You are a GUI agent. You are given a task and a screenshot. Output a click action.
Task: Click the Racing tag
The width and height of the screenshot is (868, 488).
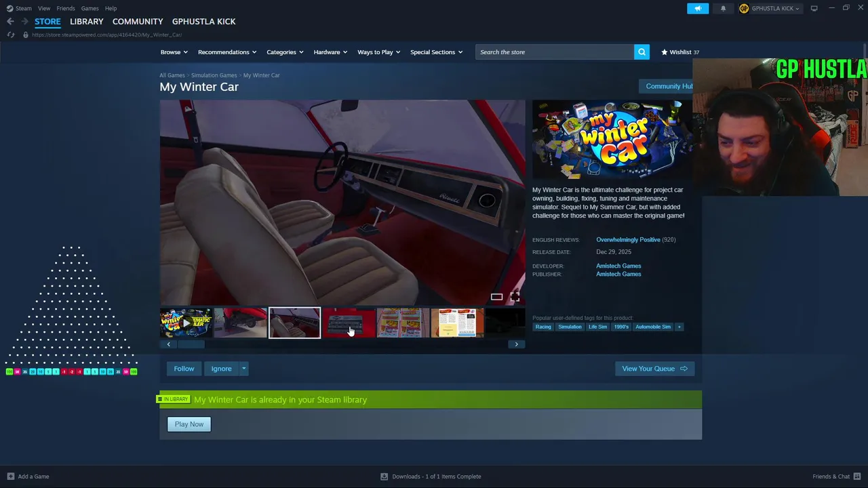pos(543,327)
